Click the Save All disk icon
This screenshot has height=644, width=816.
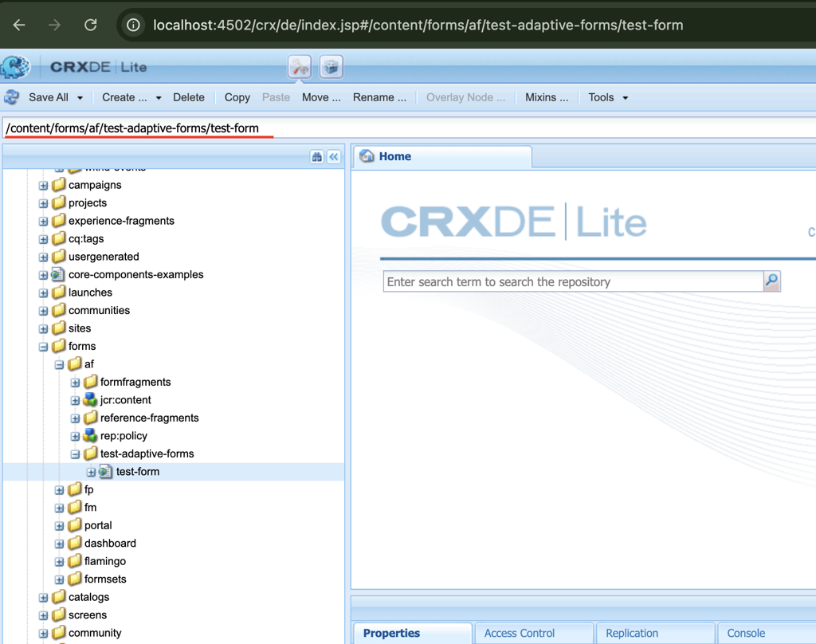click(12, 97)
